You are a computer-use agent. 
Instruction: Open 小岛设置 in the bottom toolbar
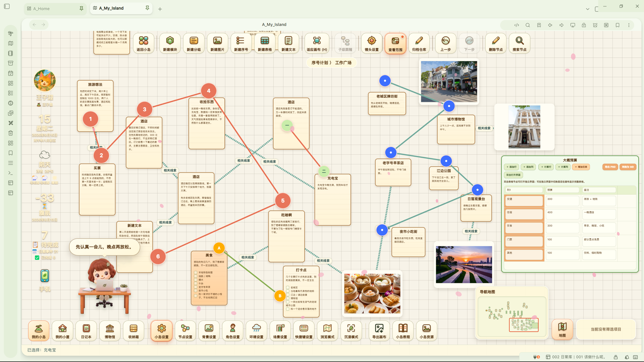point(162,331)
